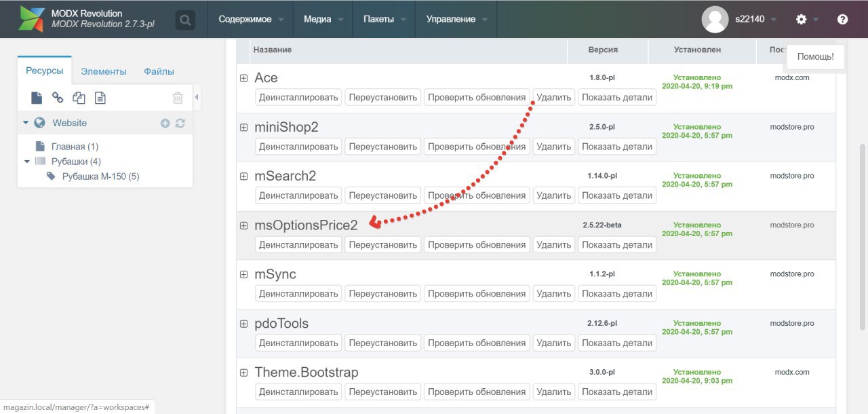Viewport: 868px width, 414px height.
Task: Click the Помощь! tooltip
Action: click(816, 56)
